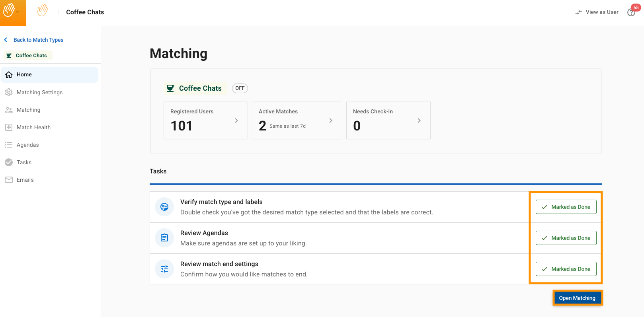Click the coffee cup icon beside Coffee Chats heading

(x=170, y=88)
